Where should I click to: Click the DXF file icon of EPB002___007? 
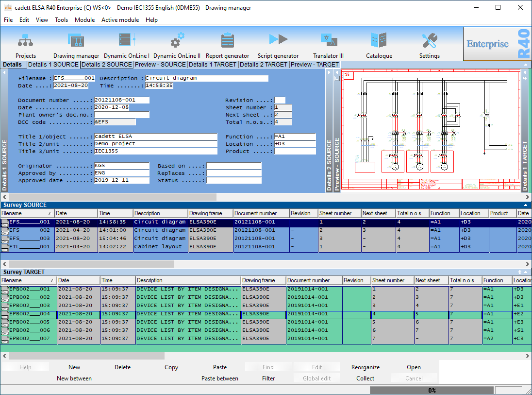coord(5,339)
